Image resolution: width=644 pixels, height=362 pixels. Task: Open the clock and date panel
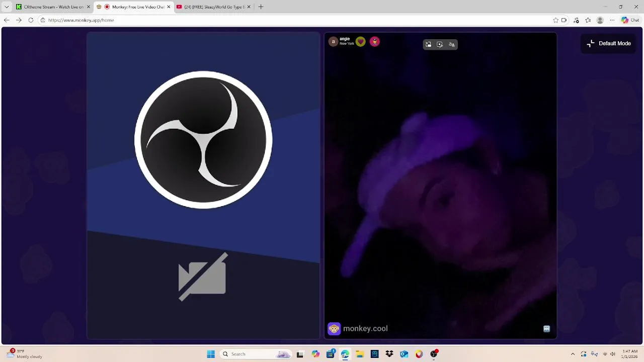click(630, 354)
